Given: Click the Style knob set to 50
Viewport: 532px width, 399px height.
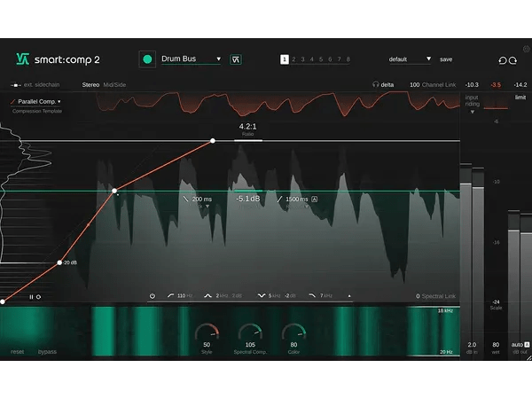Looking at the screenshot, I should 207,332.
